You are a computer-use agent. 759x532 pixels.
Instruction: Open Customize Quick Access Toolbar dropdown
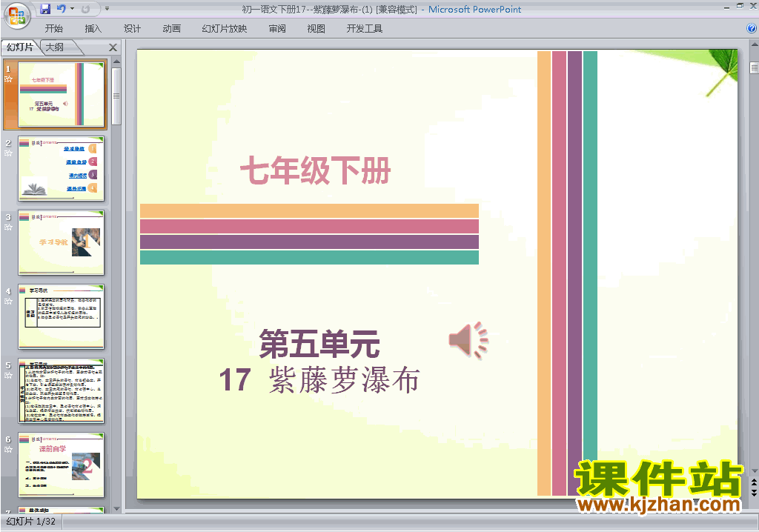(x=107, y=9)
